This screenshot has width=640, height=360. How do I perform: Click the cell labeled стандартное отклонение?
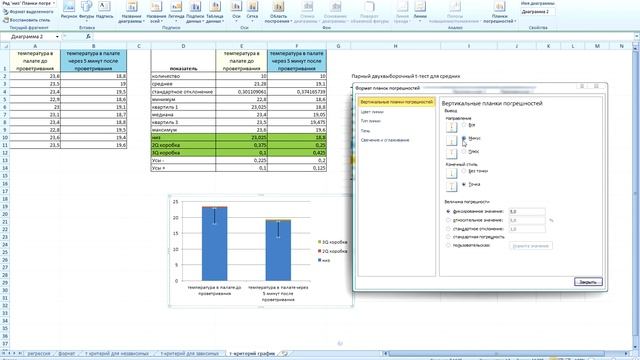[x=183, y=92]
